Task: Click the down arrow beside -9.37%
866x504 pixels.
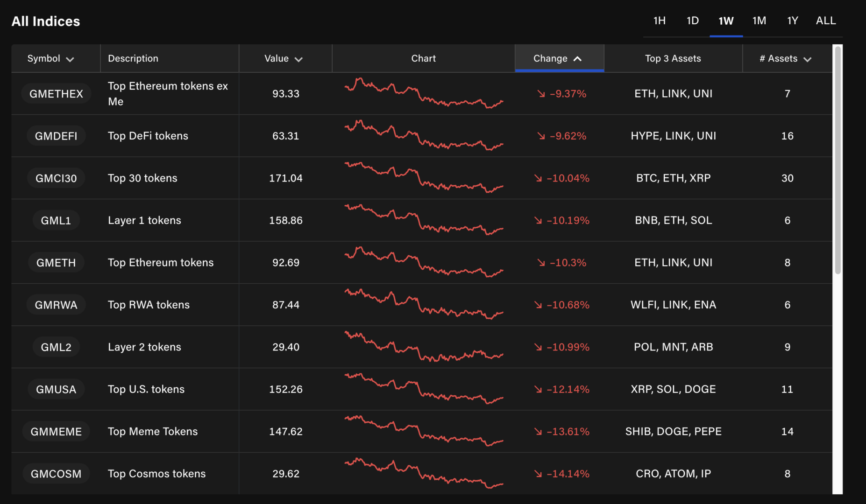Action: (x=541, y=94)
